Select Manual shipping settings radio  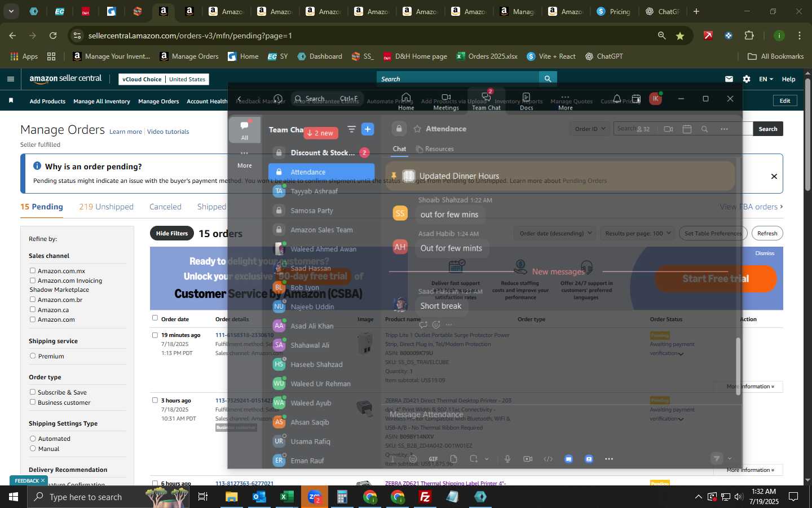coord(33,449)
